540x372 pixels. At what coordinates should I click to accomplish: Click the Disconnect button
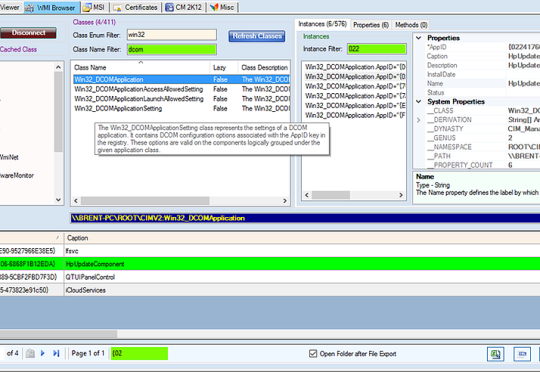tap(28, 33)
